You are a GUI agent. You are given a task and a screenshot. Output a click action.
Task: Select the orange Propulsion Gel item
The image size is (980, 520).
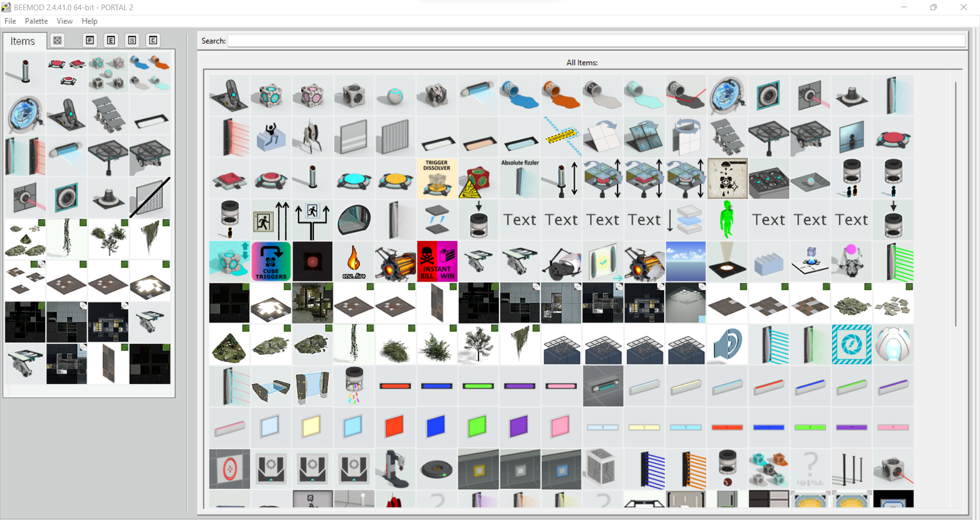561,95
